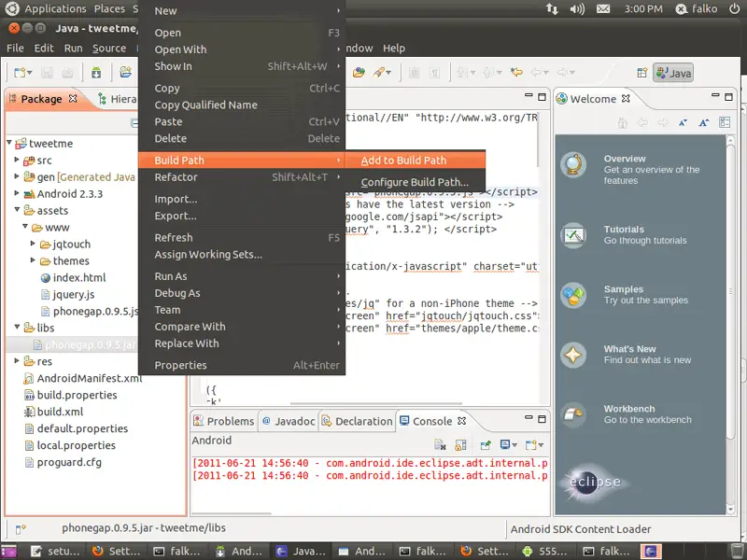Click the Clear Console icon
The width and height of the screenshot is (747, 560).
coord(440,445)
